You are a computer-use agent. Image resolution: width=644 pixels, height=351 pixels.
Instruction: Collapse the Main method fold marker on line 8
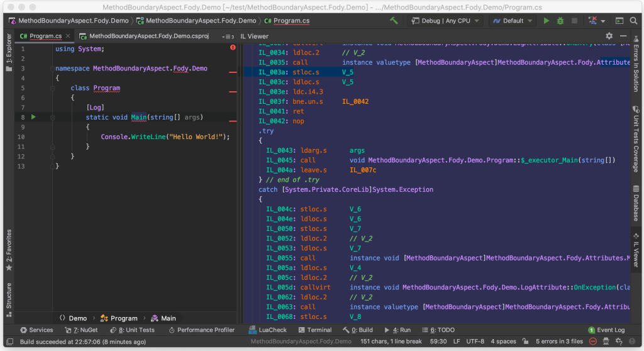(53, 118)
